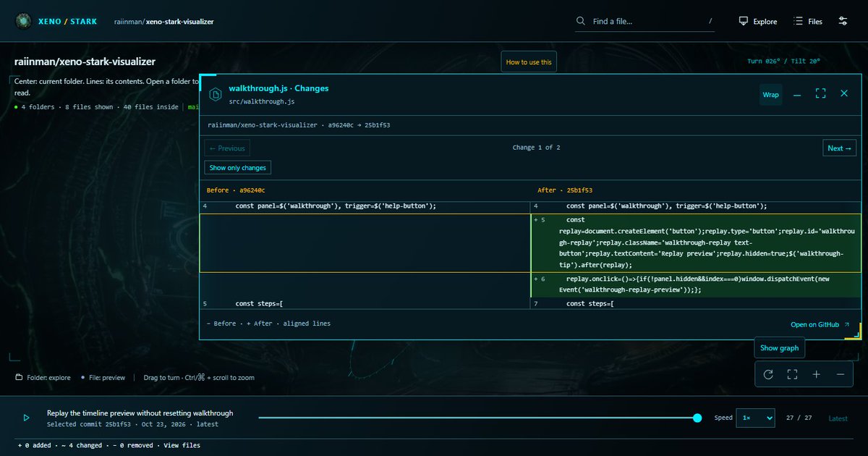Click the 27 / 27 commit counter
868x456 pixels.
pos(799,418)
